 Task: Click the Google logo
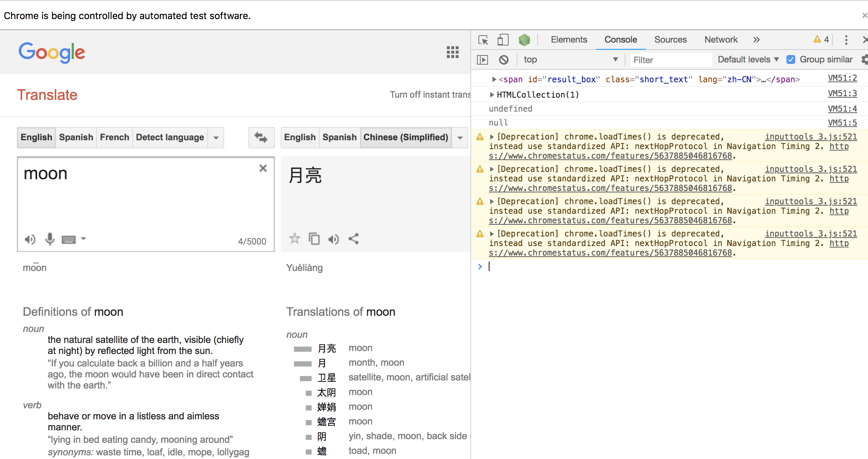pos(52,53)
